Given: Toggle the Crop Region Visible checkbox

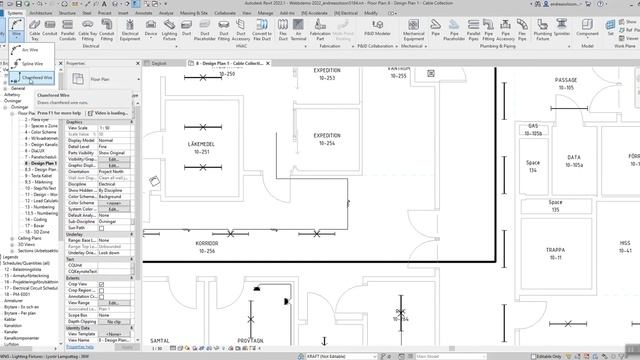Looking at the screenshot, I should tap(101, 291).
